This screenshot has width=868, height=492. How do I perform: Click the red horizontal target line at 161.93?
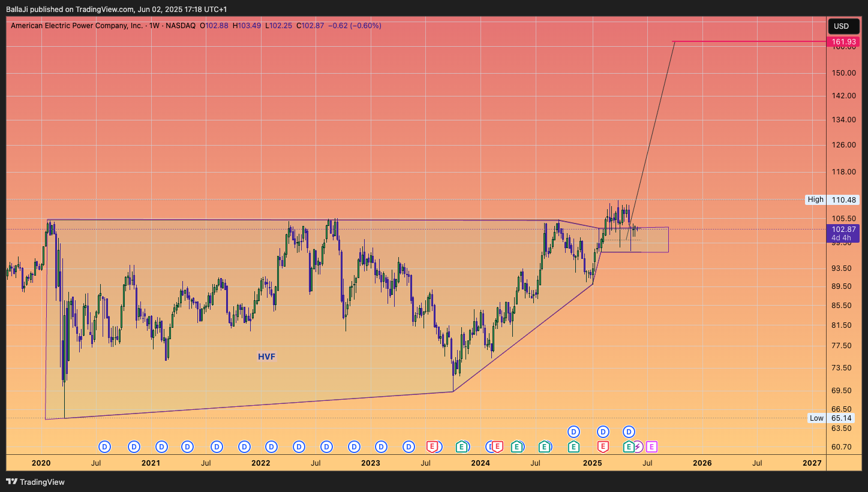750,42
